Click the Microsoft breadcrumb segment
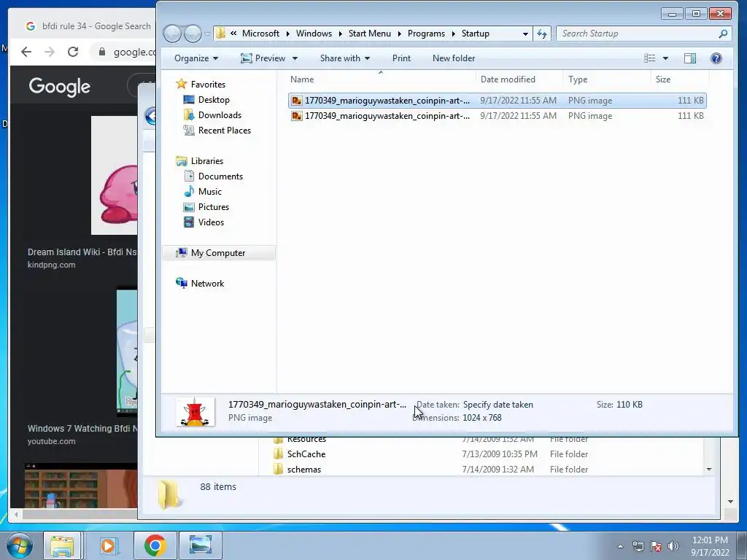Image resolution: width=747 pixels, height=560 pixels. coord(260,34)
